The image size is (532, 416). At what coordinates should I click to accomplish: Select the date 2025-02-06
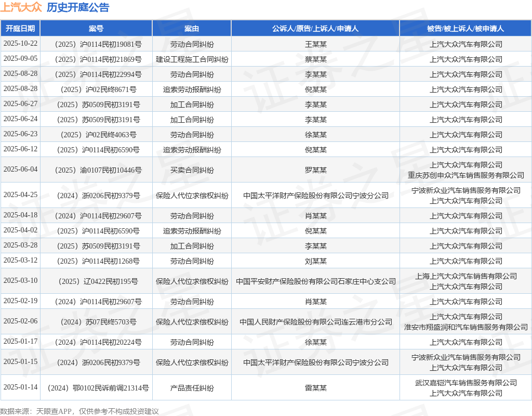[20, 321]
